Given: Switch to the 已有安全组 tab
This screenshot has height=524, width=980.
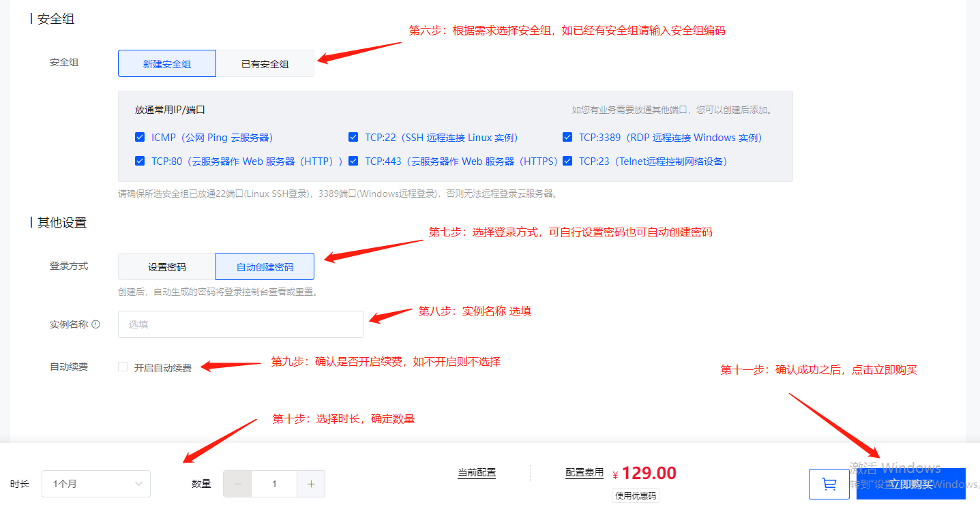Looking at the screenshot, I should pyautogui.click(x=265, y=63).
